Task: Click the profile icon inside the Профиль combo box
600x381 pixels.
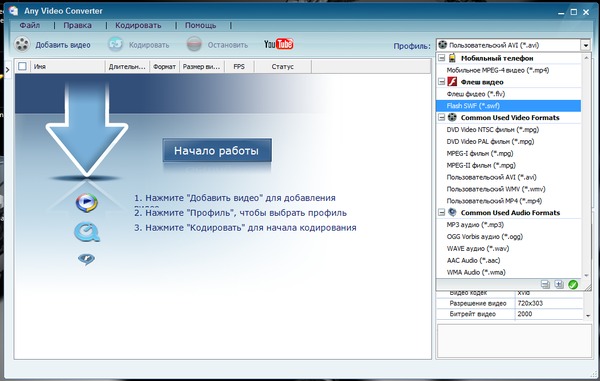Action: click(443, 45)
